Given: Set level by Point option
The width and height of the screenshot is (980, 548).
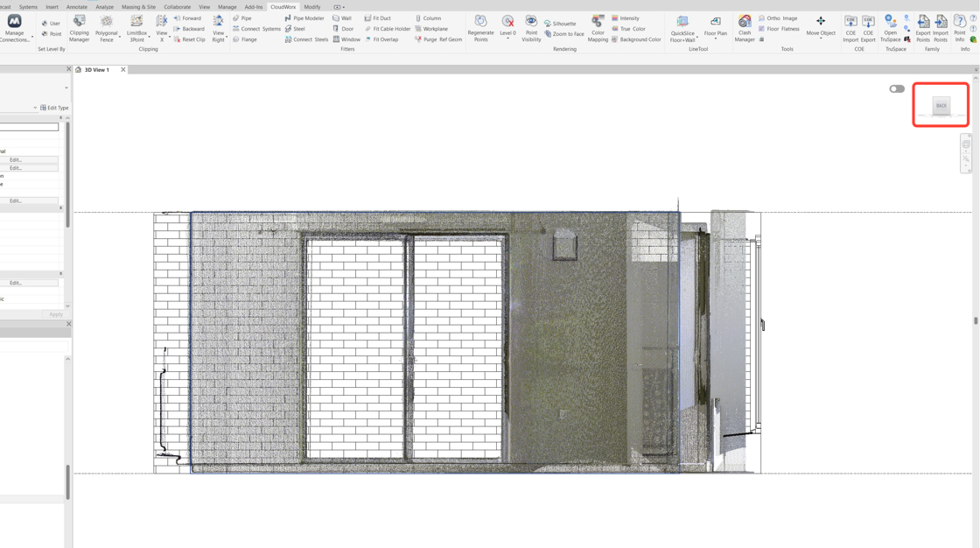Looking at the screenshot, I should click(x=52, y=34).
